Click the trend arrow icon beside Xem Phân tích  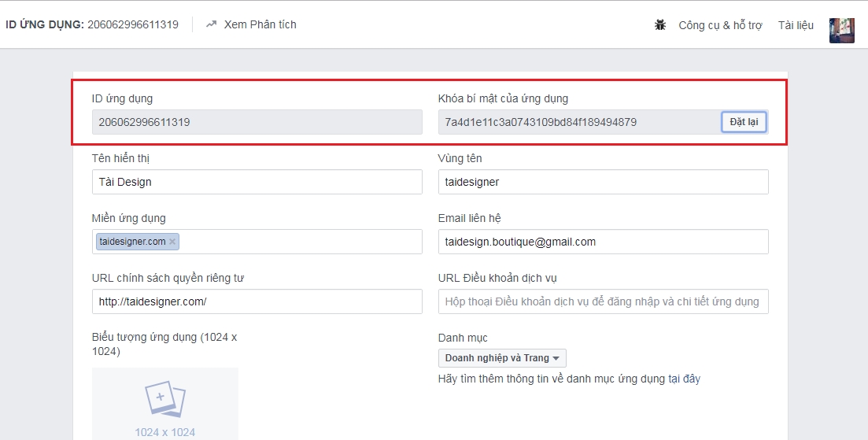[x=211, y=24]
